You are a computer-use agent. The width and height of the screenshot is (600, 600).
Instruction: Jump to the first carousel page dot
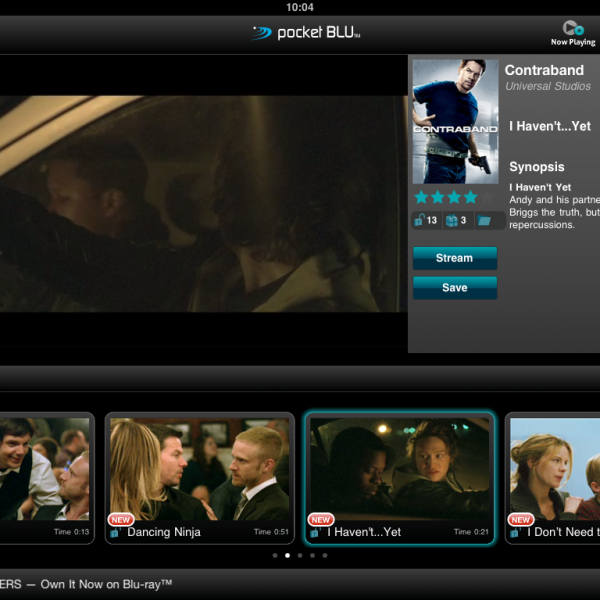point(274,555)
